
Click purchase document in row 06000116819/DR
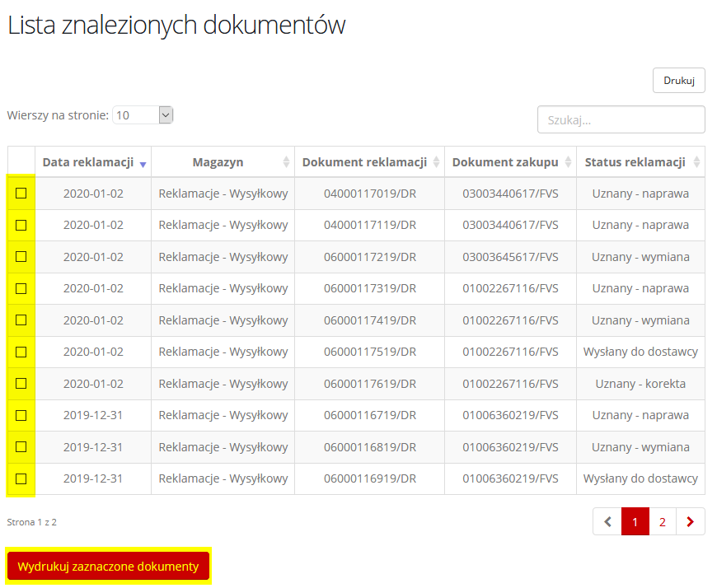coord(510,447)
